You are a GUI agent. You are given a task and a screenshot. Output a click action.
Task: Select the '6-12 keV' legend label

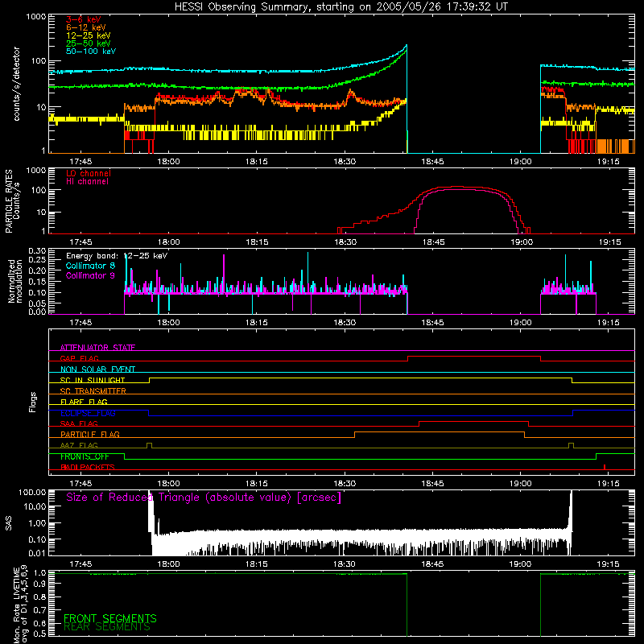coord(86,27)
